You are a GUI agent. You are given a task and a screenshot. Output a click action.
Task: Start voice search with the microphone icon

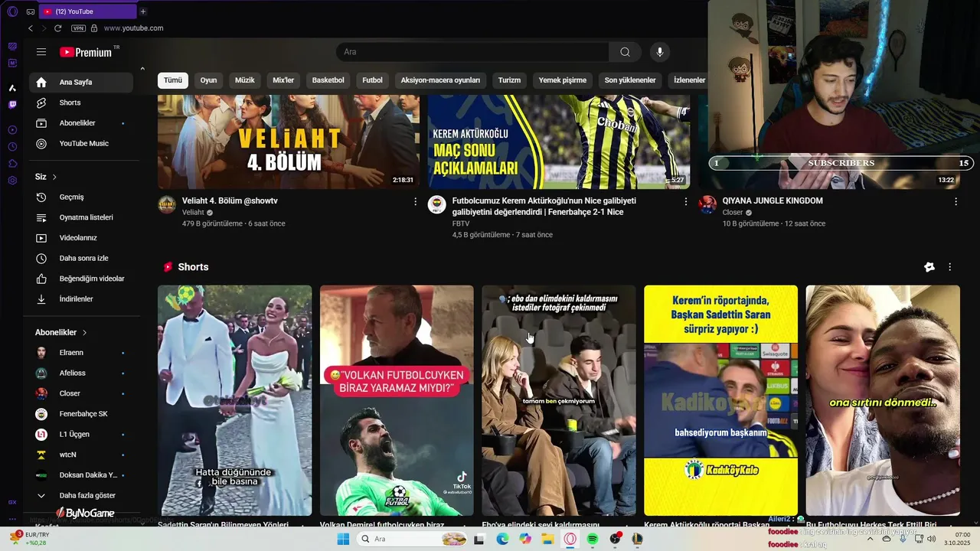coord(659,52)
